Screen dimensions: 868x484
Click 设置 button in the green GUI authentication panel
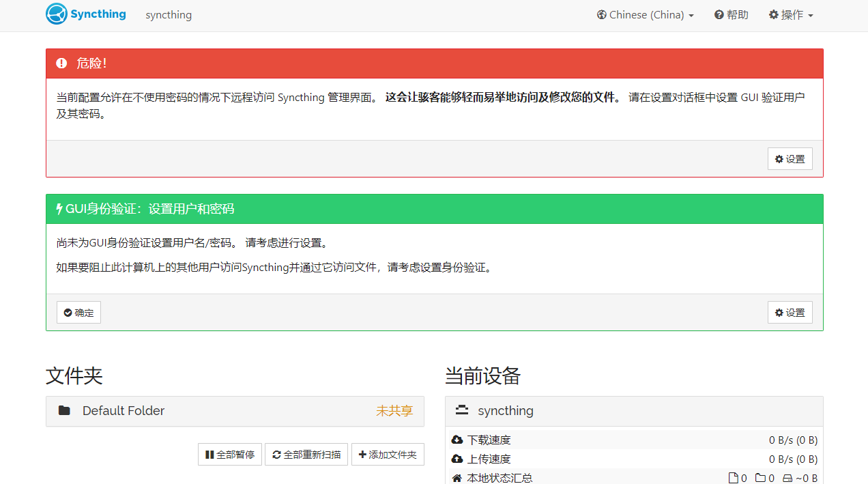coord(790,313)
